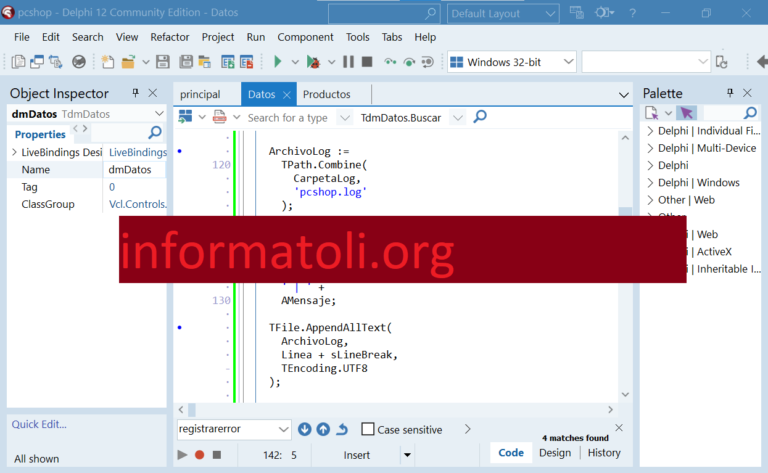Click the Save All toolbar icon
This screenshot has height=473, width=768.
point(186,62)
